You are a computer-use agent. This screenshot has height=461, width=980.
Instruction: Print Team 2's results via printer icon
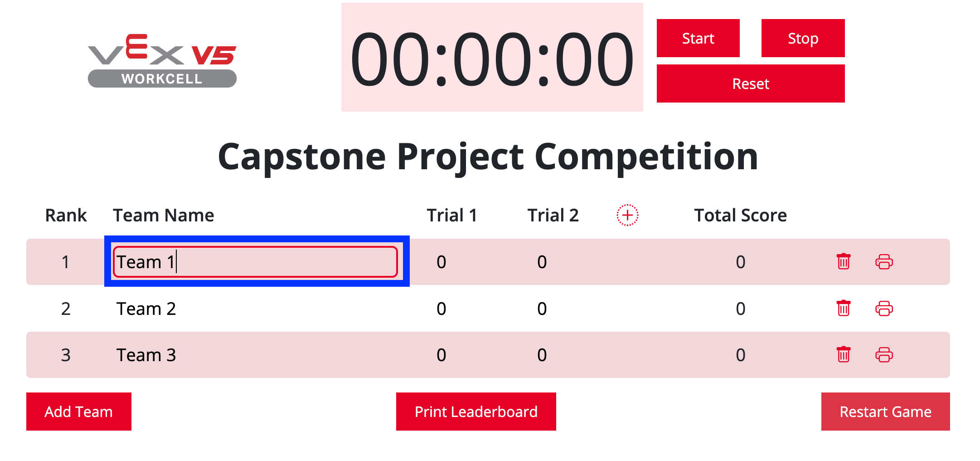pyautogui.click(x=884, y=309)
